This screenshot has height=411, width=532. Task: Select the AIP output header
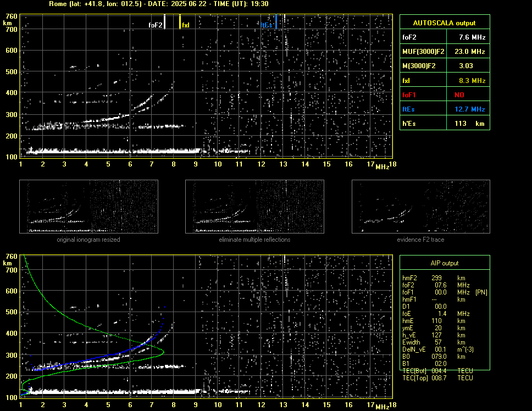point(445,263)
